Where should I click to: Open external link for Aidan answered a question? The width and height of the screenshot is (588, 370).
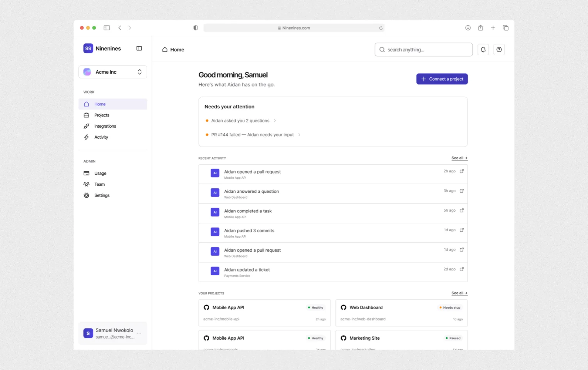tap(462, 191)
